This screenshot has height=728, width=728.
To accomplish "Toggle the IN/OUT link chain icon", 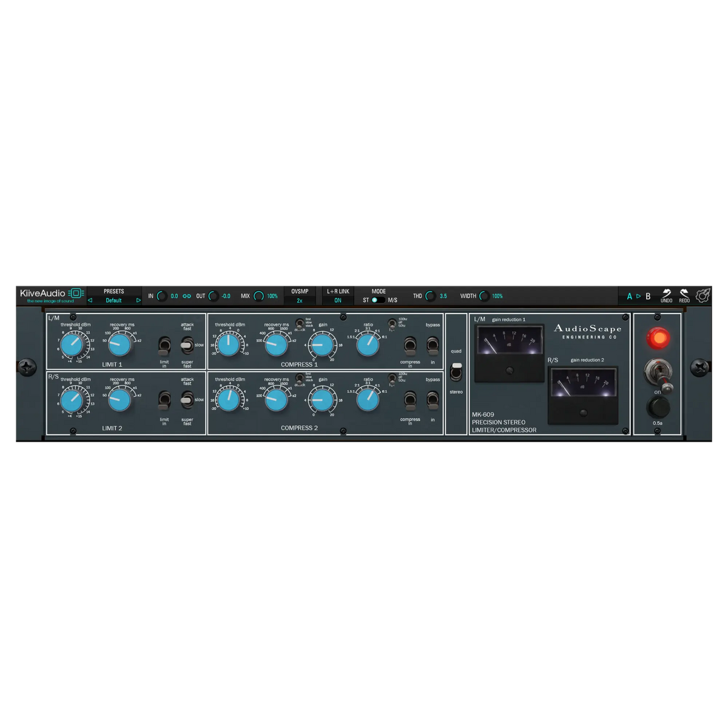I will 187,296.
